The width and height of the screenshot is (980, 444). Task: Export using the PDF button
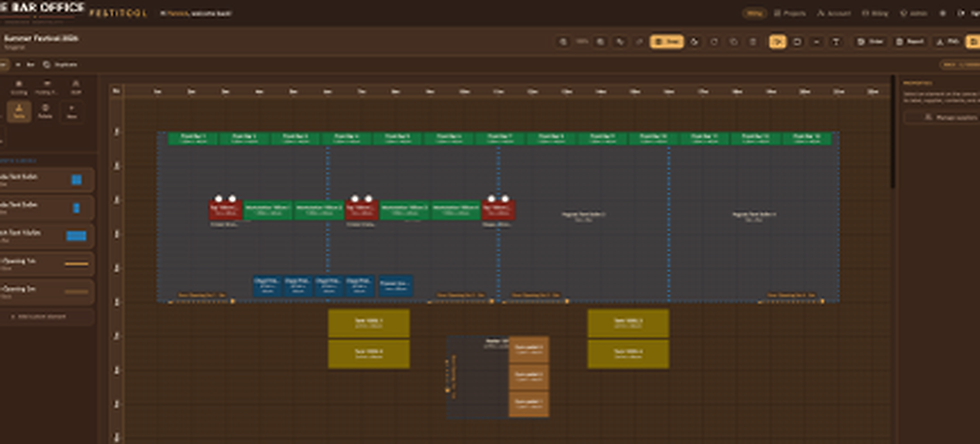[948, 42]
